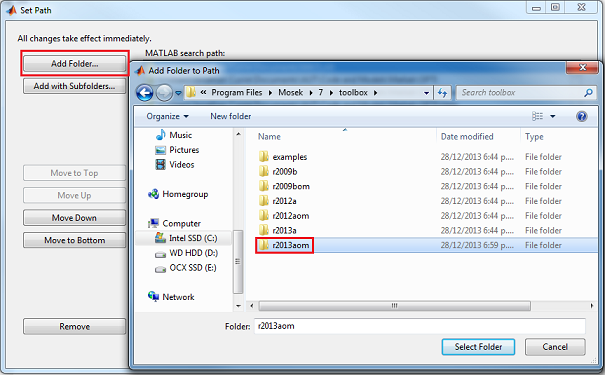Click the examples folder icon
The image size is (605, 375).
pyautogui.click(x=264, y=157)
